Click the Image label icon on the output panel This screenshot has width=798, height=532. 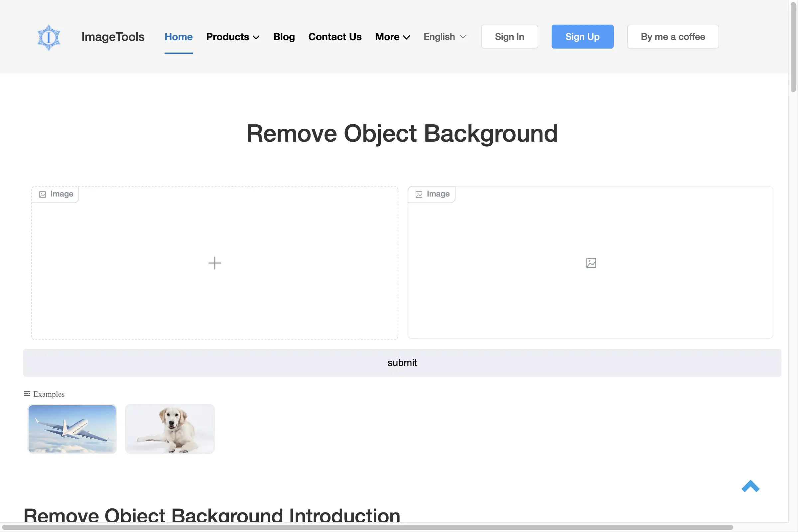tap(419, 194)
